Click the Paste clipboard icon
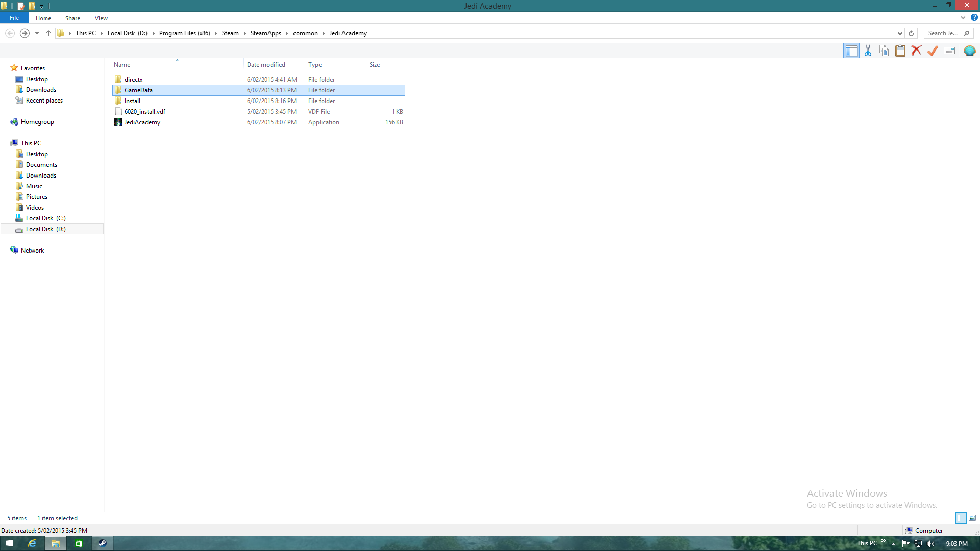This screenshot has height=551, width=980. [x=900, y=51]
